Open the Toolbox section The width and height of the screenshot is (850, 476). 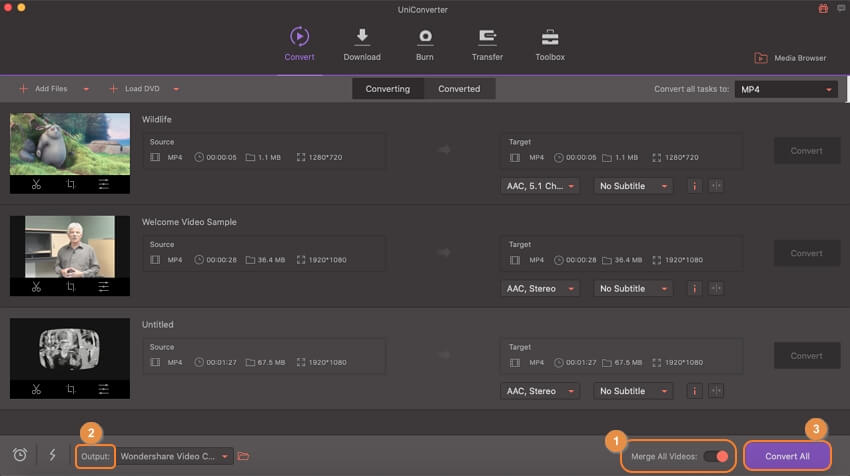(x=550, y=44)
